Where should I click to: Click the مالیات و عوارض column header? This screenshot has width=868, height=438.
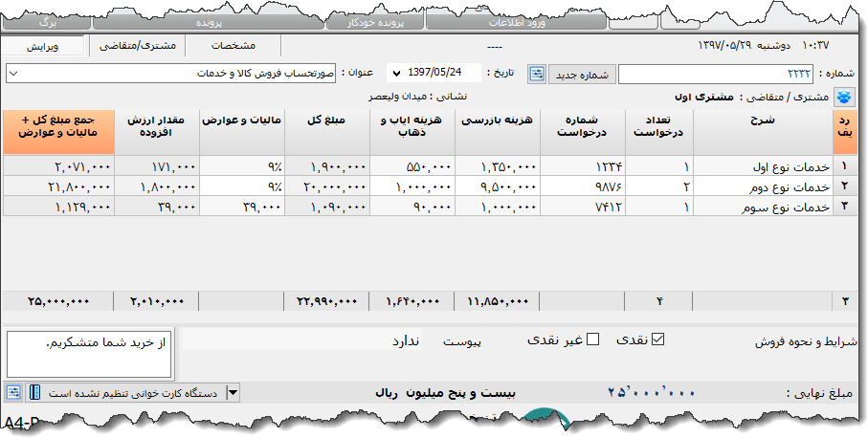(x=242, y=132)
